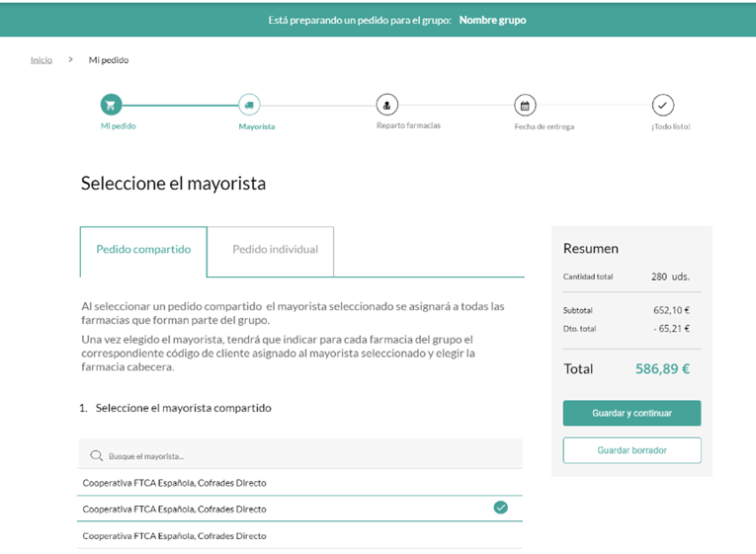Click the Cantidad total value 280 uds.
Image resolution: width=756 pixels, height=554 pixels.
670,277
